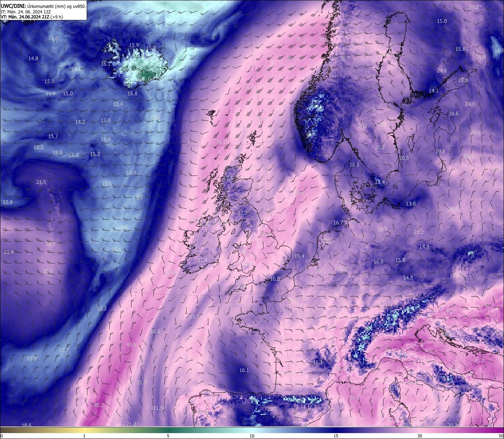
Task: Click the 14.2 value west of Iceland
Action: (80, 122)
